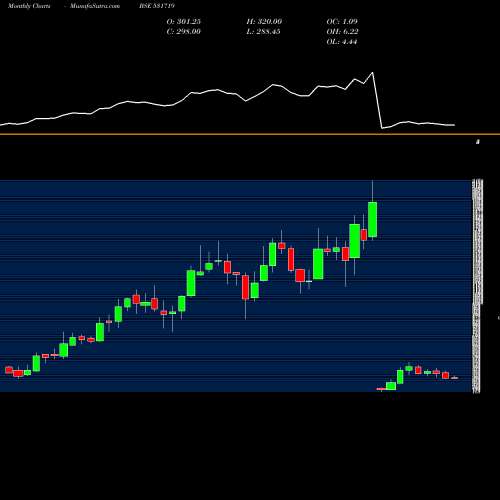Select the low value "L: 288.45"
Viewport: 500px width, 500px height.
point(263,32)
